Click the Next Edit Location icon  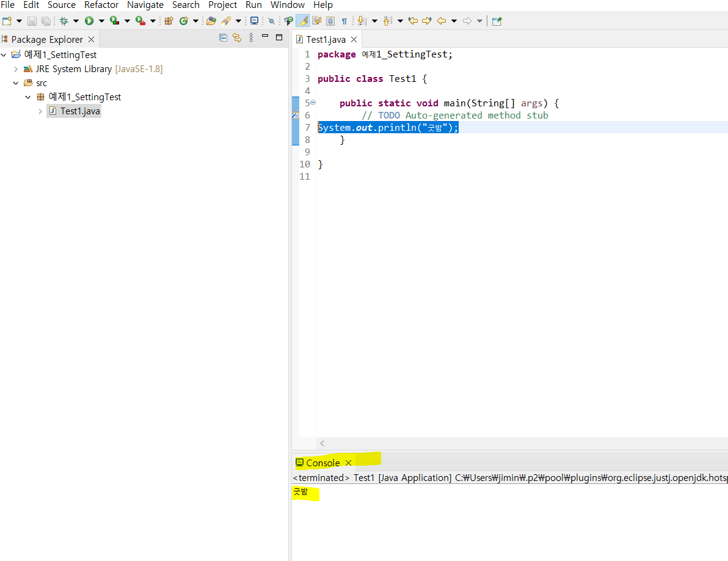tap(427, 21)
